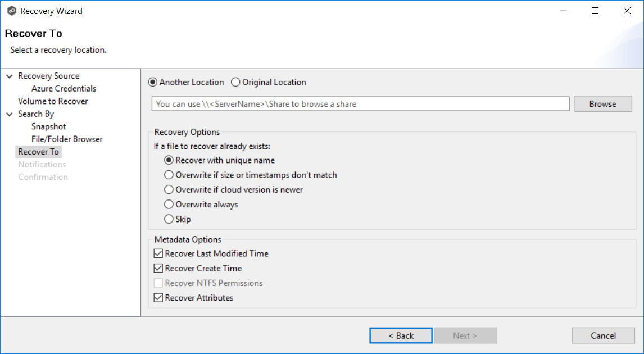Collapse the Recovery Source tree node
Screen dimensions: 644x354
point(10,76)
